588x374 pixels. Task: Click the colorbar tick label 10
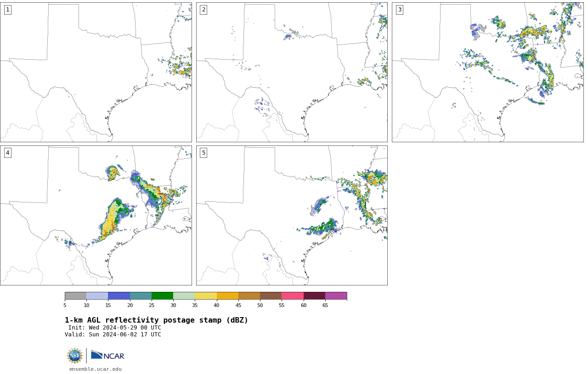(86, 305)
